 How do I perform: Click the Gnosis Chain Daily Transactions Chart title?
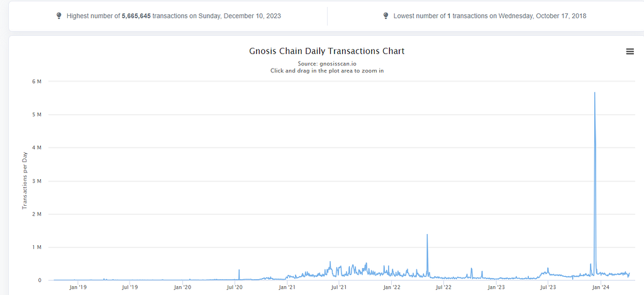click(327, 51)
